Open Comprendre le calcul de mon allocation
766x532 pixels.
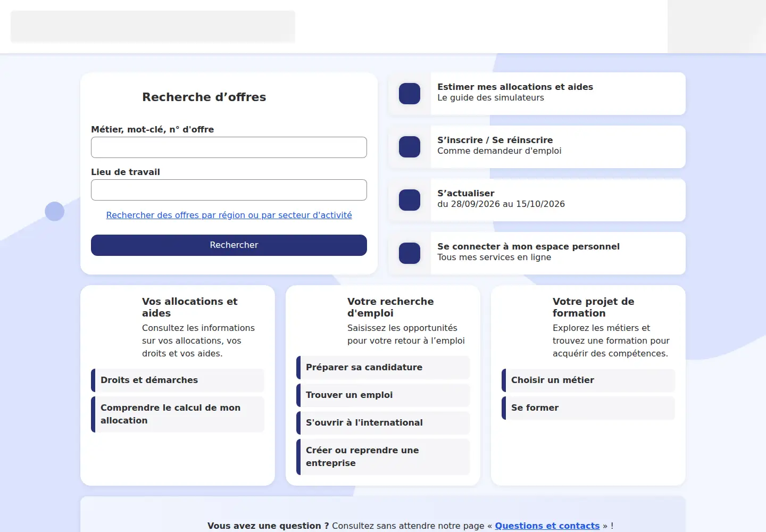click(x=178, y=414)
